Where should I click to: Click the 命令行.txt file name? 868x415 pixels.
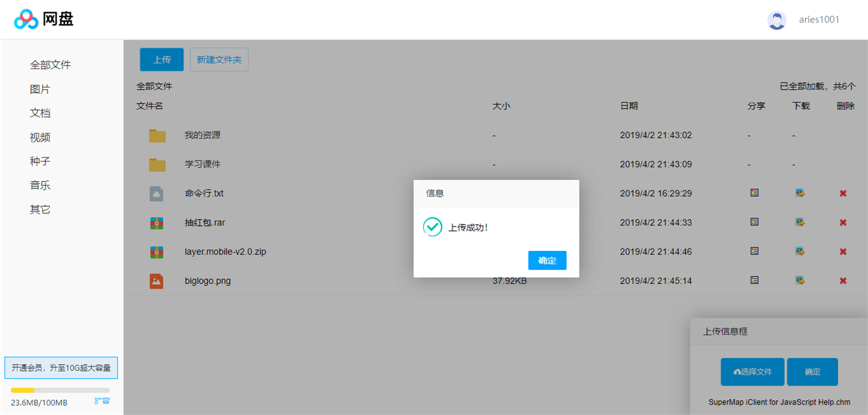204,193
